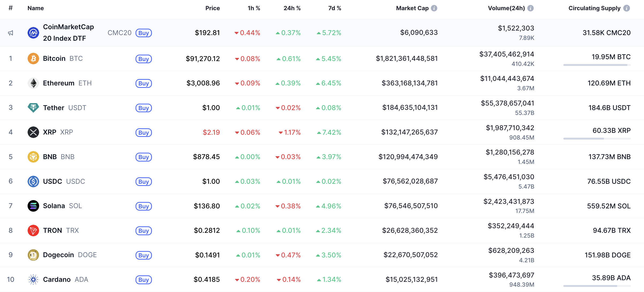
Task: Click the CoinMarketCap 20 Index DTF name
Action: tap(68, 33)
